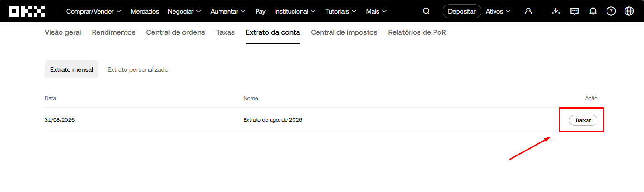Screen dimensions: 644x192
Task: Expand the Negociar dropdown
Action: (x=184, y=11)
